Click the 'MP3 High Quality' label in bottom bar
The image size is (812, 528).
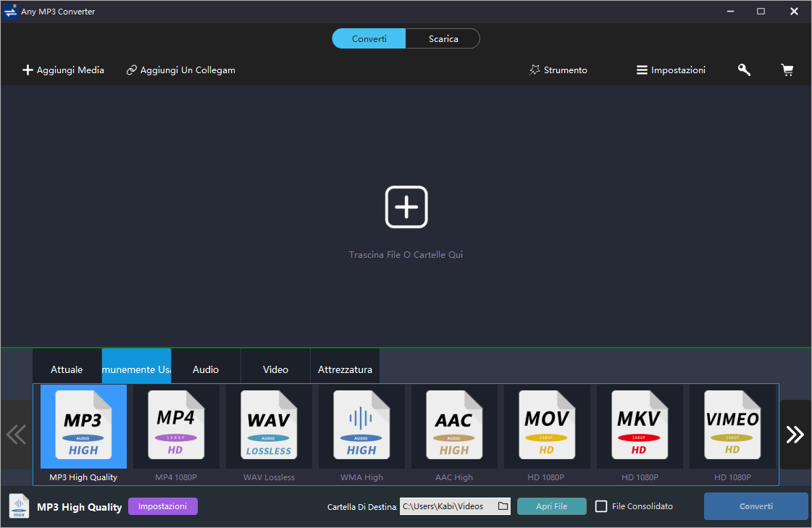tap(79, 507)
